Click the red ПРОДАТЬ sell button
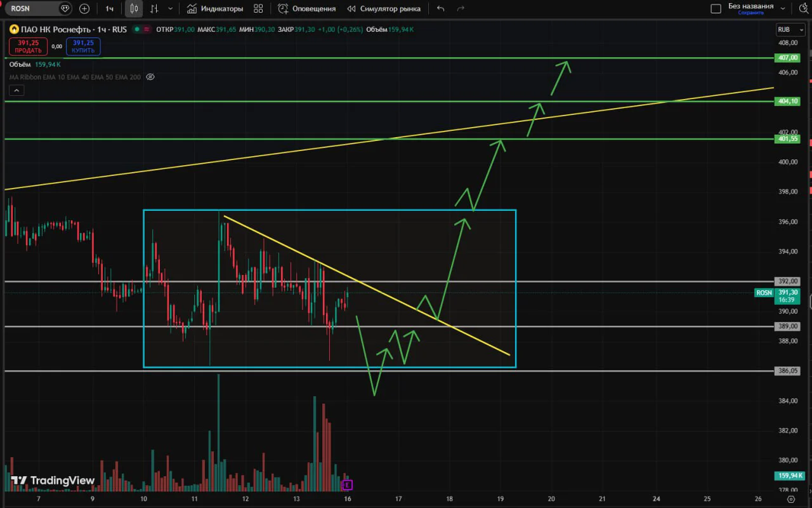Image resolution: width=812 pixels, height=508 pixels. 28,46
